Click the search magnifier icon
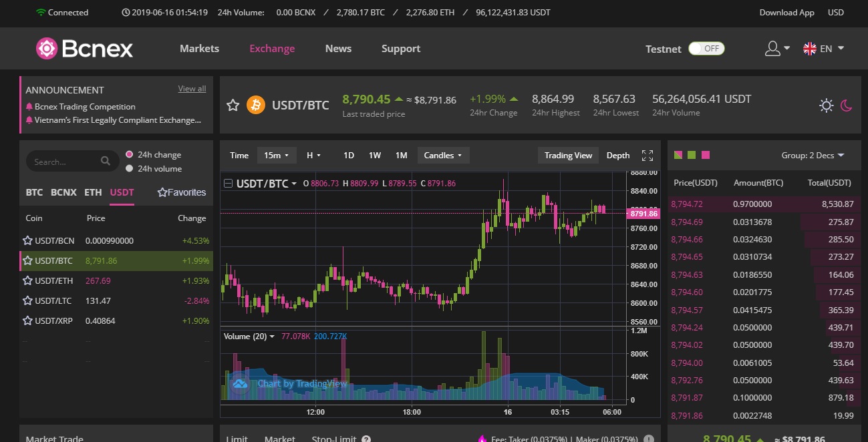Image resolution: width=868 pixels, height=442 pixels. [106, 161]
